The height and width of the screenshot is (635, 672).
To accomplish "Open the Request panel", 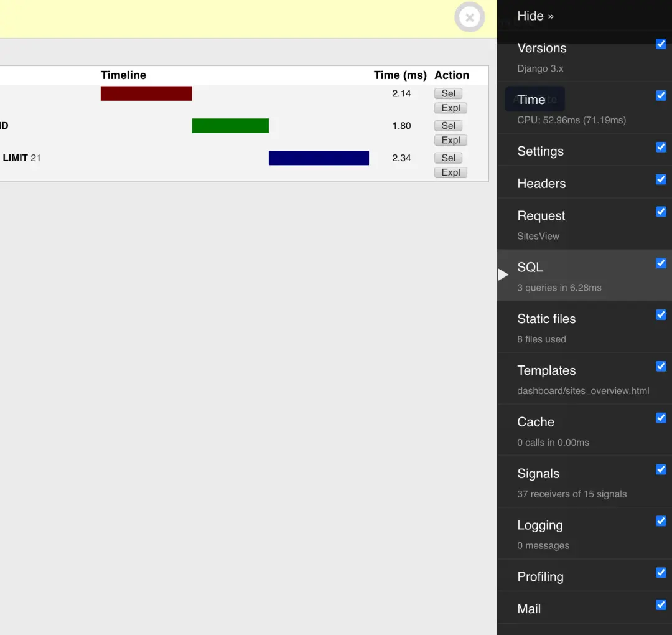I will (541, 215).
